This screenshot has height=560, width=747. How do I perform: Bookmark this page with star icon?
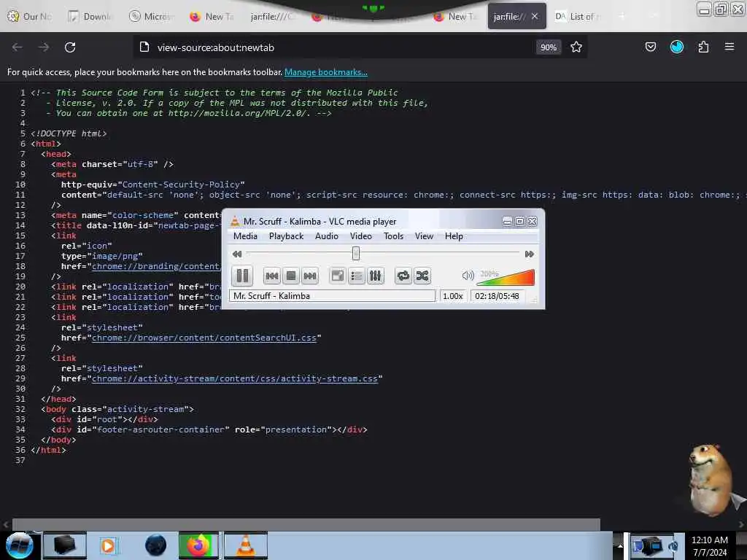coord(576,47)
